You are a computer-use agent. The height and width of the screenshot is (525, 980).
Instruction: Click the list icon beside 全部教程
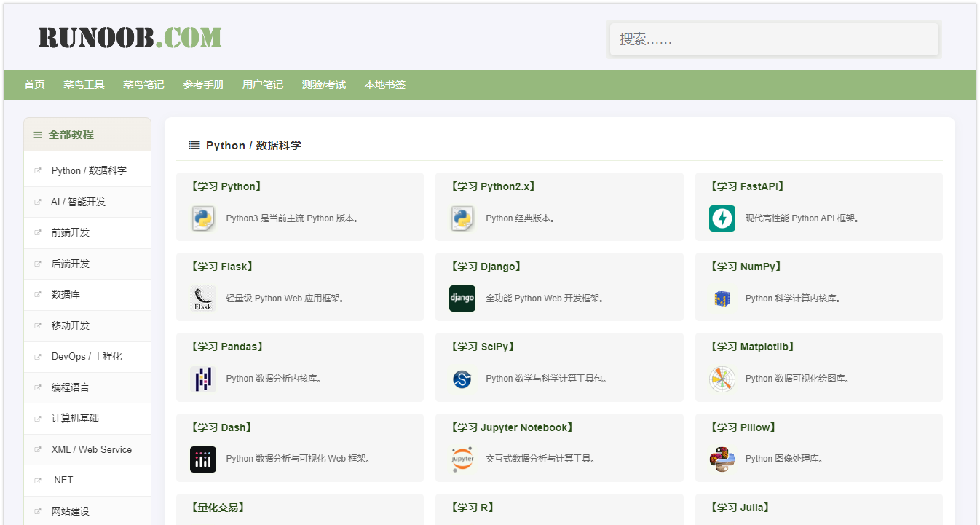[x=38, y=135]
